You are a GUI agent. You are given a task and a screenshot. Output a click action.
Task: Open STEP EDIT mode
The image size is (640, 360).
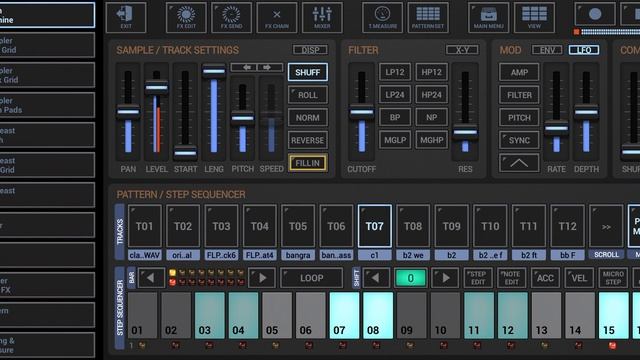point(478,278)
